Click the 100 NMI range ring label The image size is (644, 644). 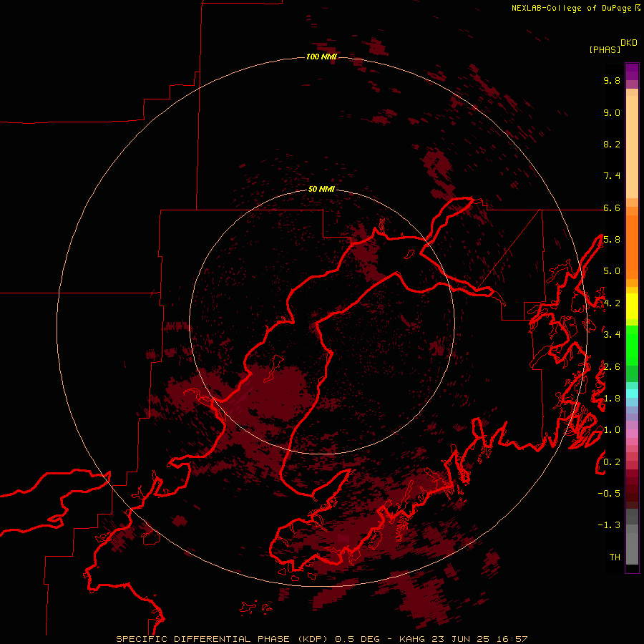321,57
